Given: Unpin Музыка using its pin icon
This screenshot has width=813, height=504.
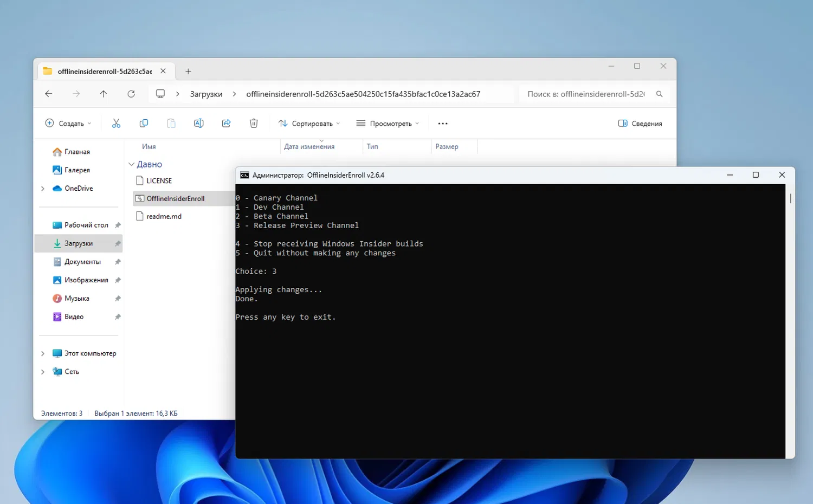Looking at the screenshot, I should point(118,299).
